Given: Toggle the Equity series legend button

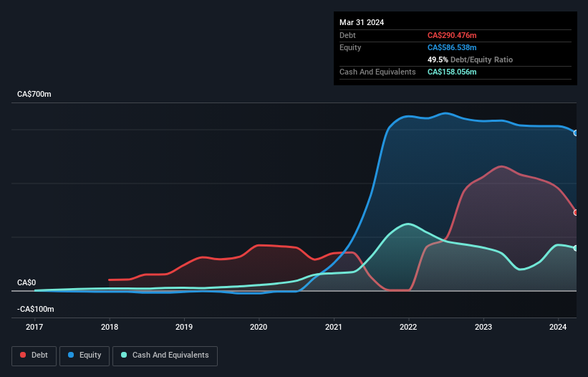Looking at the screenshot, I should [85, 355].
